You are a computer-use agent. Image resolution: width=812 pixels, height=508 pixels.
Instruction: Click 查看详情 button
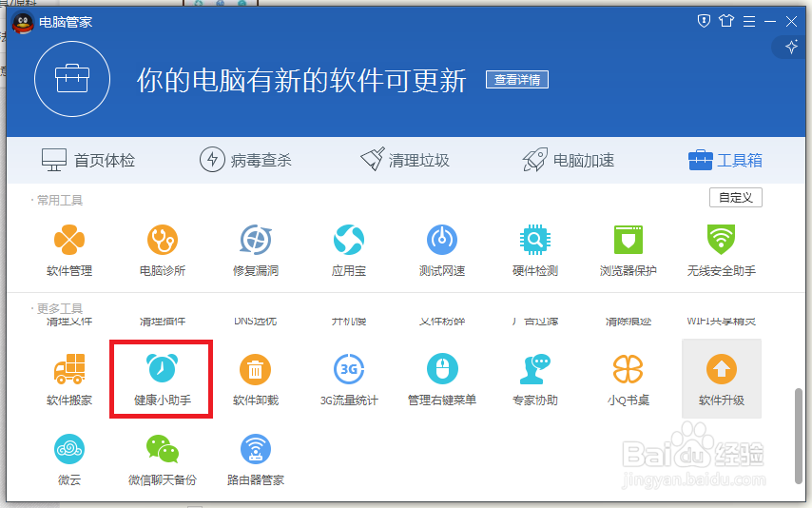[x=517, y=80]
